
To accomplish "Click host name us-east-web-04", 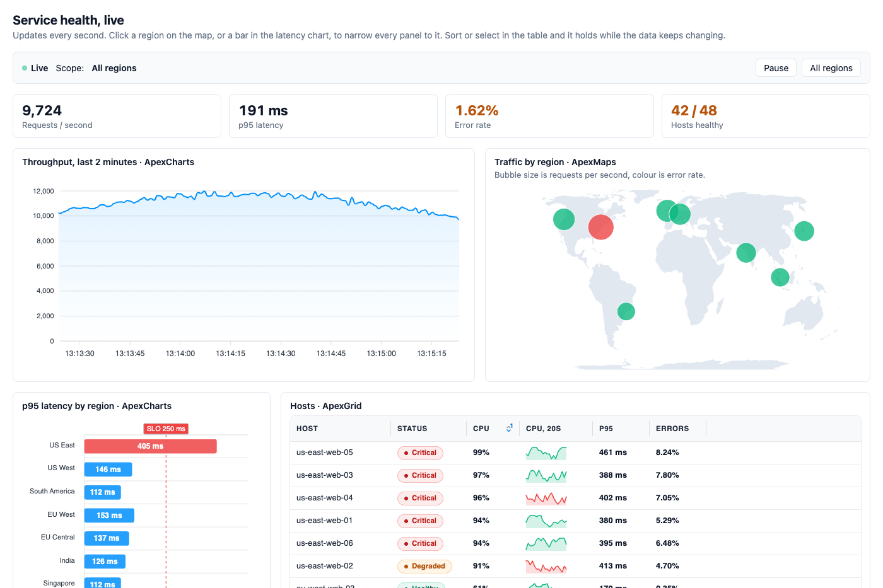I will coord(325,498).
